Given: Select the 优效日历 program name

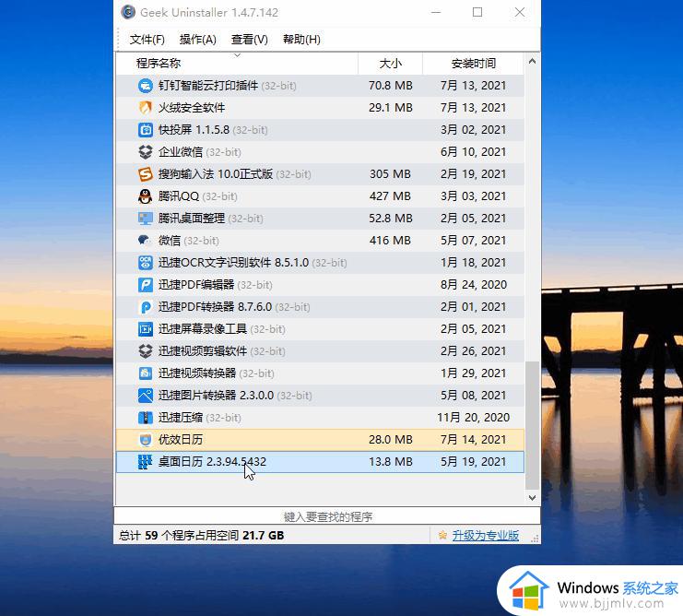Looking at the screenshot, I should 181,440.
